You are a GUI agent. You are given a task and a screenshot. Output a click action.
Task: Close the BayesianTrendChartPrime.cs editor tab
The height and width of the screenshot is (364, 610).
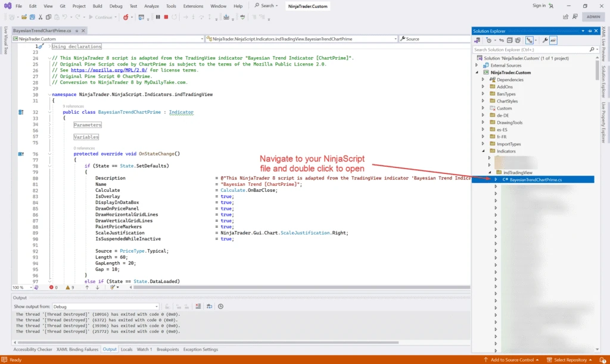click(83, 31)
